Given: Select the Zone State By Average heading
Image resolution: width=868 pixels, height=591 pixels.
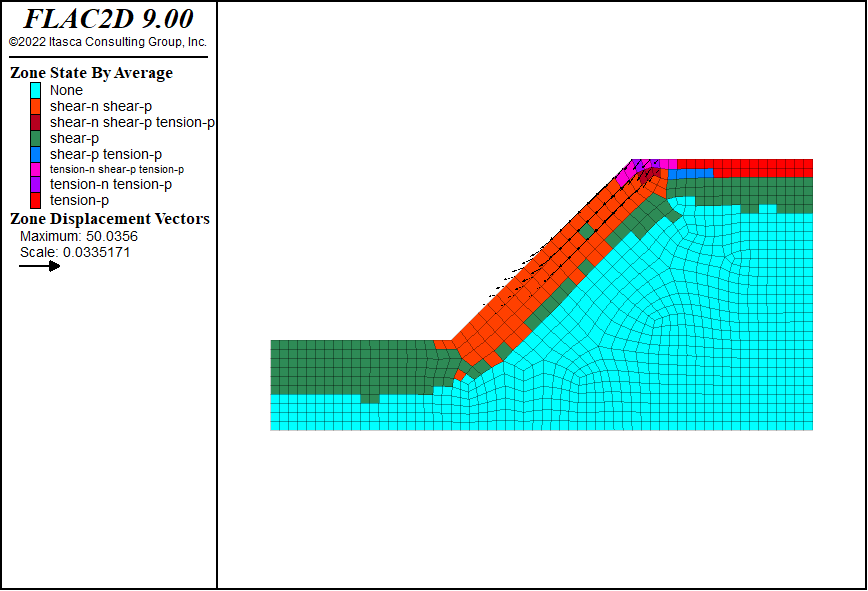Looking at the screenshot, I should (91, 73).
